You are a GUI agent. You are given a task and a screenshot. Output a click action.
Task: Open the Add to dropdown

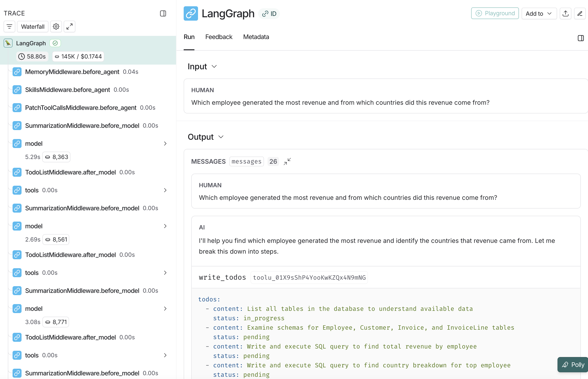539,13
